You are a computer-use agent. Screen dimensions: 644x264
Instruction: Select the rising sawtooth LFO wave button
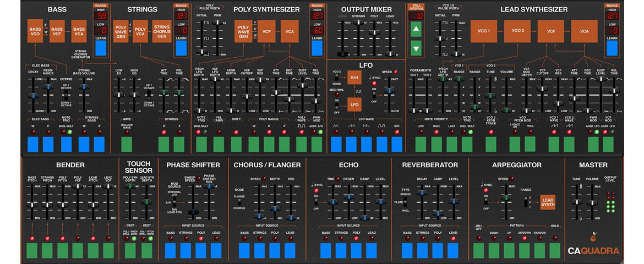(x=351, y=144)
